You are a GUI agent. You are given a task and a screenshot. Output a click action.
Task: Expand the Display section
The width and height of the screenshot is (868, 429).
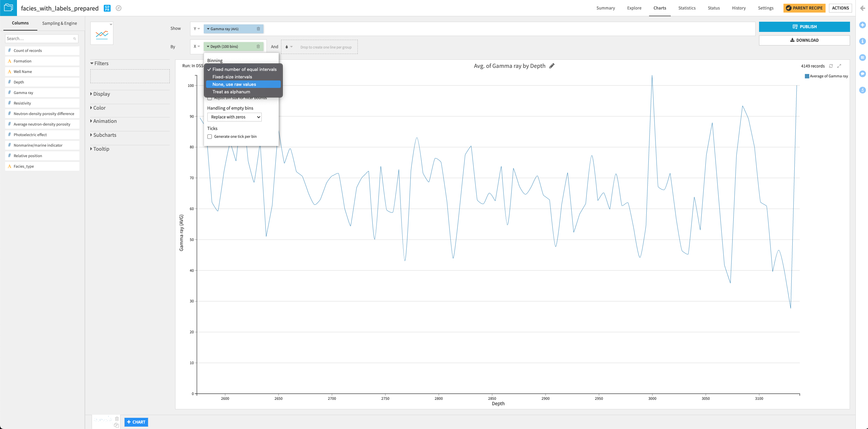(101, 94)
